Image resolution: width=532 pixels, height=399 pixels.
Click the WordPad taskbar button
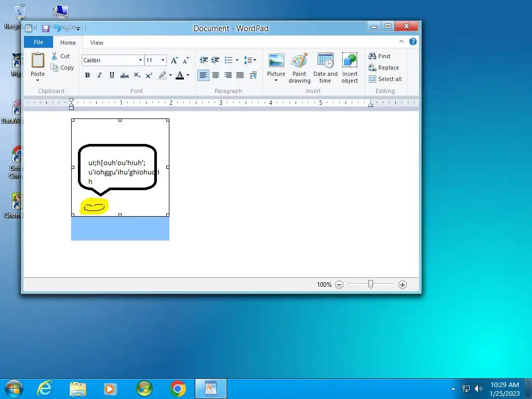(x=211, y=389)
